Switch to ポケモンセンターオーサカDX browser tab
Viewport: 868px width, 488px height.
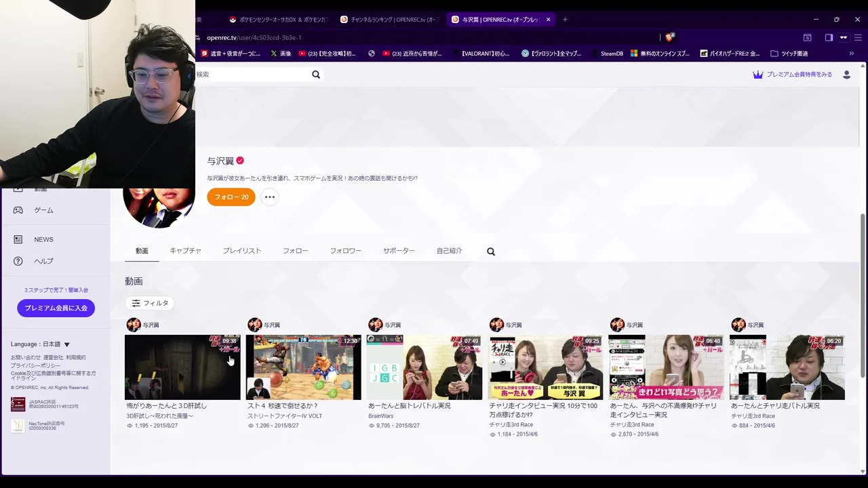(x=278, y=20)
